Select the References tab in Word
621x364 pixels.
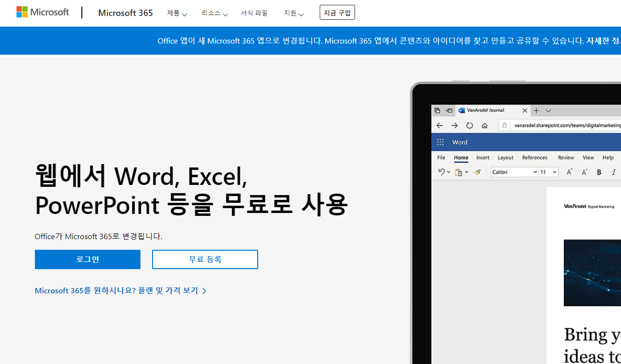click(535, 157)
